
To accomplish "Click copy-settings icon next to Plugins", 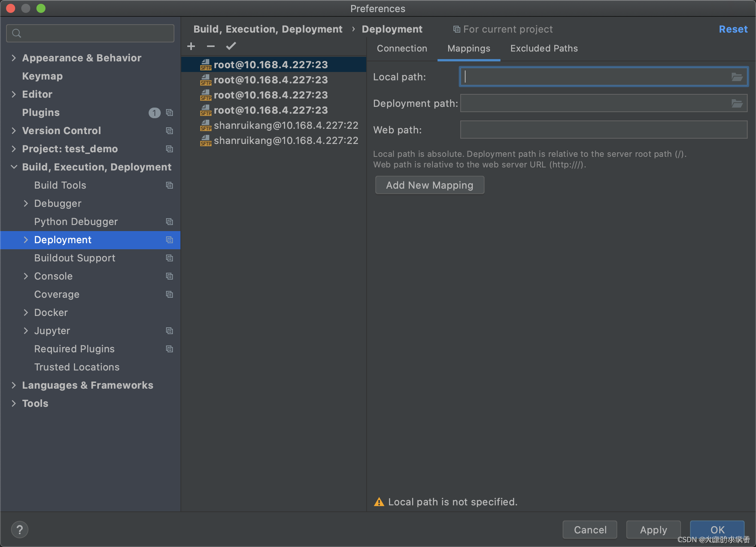I will tap(169, 113).
